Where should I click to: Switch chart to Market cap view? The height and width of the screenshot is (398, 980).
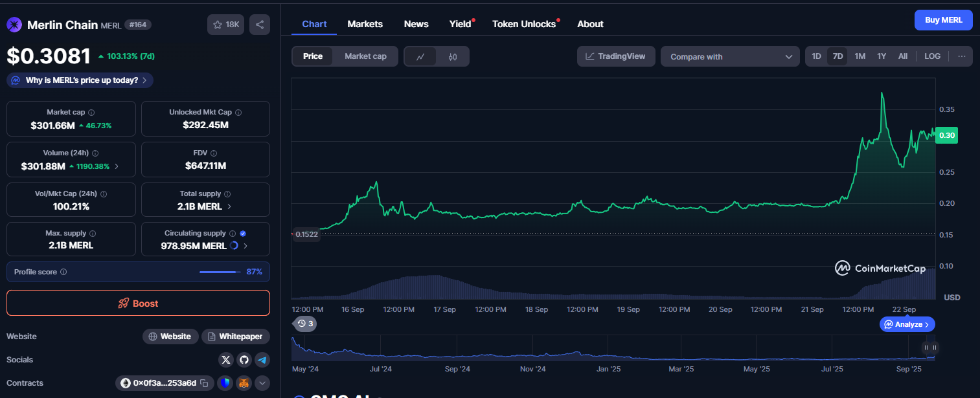[365, 56]
